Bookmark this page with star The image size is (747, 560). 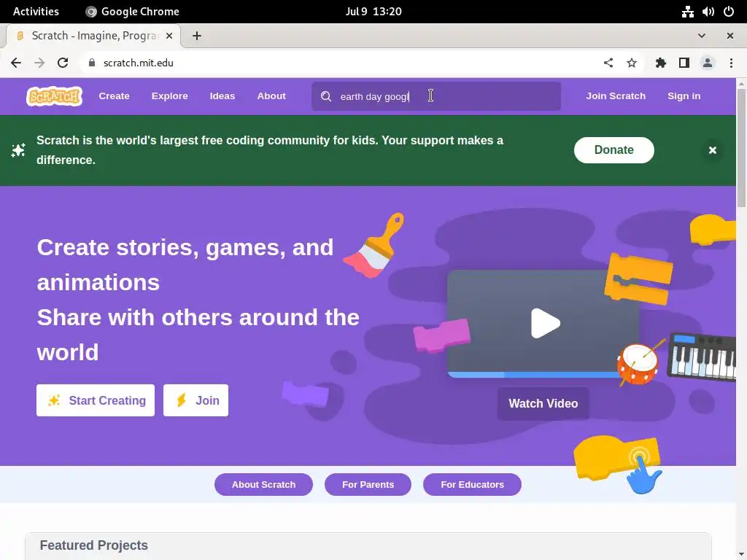632,63
